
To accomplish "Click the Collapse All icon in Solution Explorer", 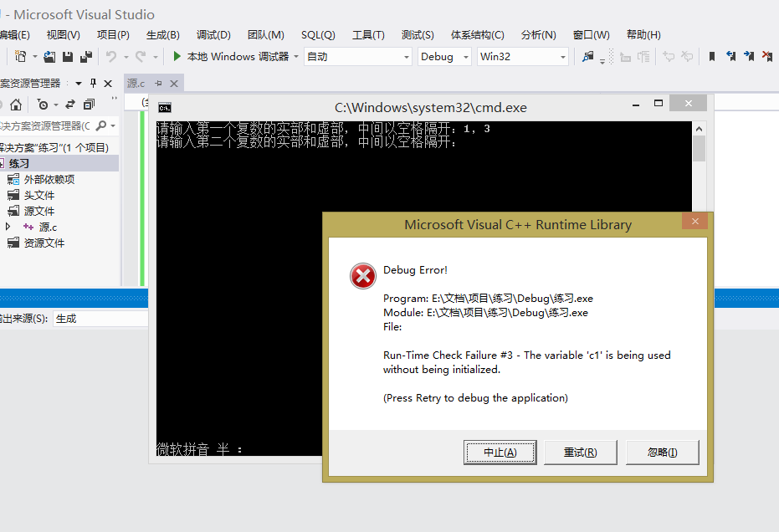I will click(89, 105).
